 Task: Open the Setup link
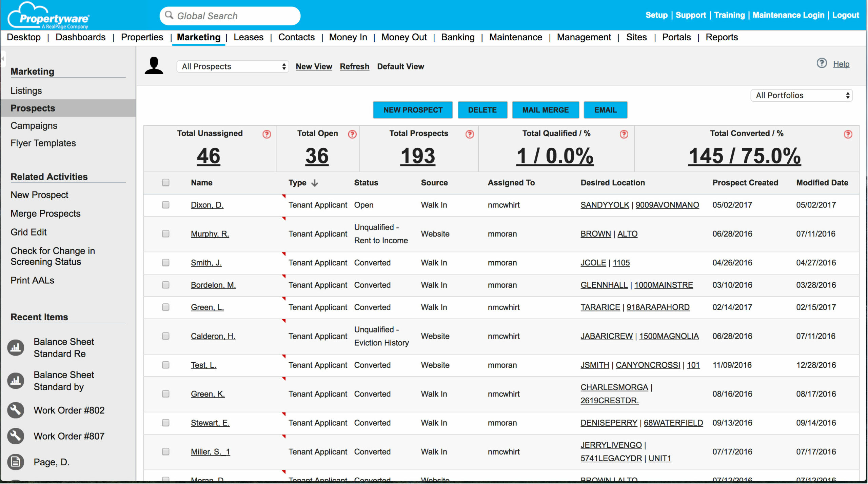[x=656, y=15]
